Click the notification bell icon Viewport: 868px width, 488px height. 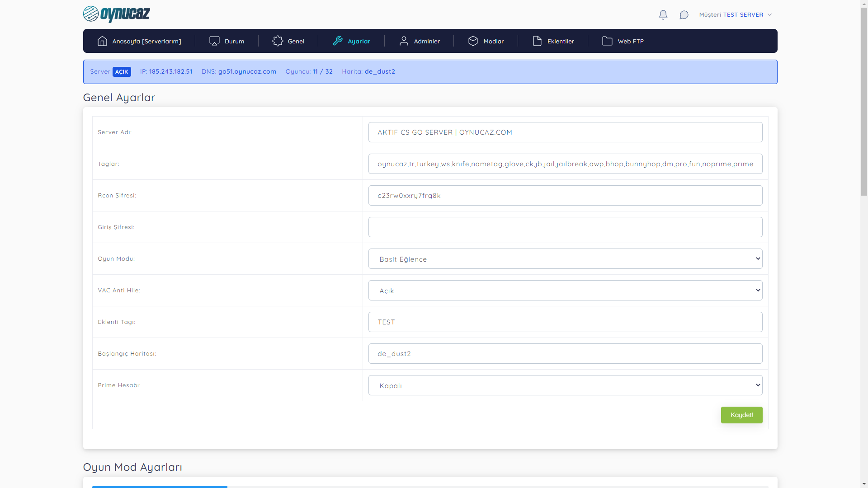click(663, 15)
